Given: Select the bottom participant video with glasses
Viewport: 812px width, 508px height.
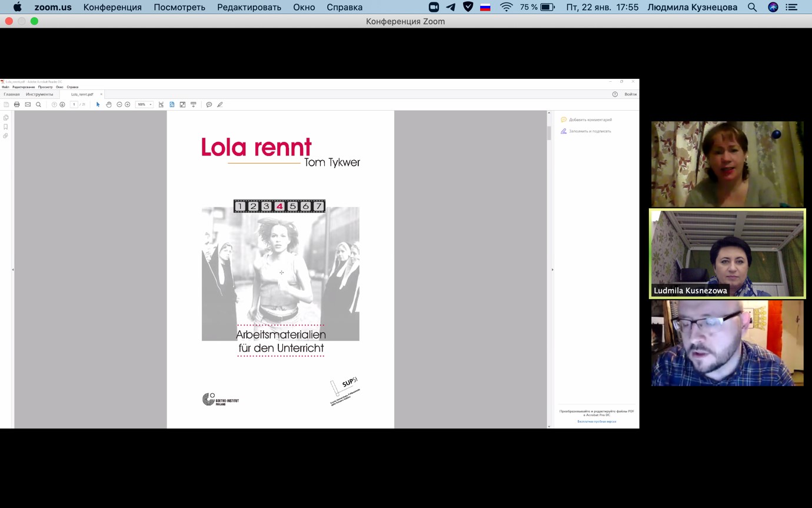Looking at the screenshot, I should click(x=727, y=343).
